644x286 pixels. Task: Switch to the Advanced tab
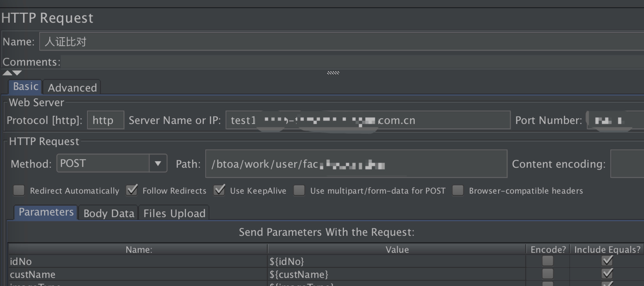coord(72,88)
